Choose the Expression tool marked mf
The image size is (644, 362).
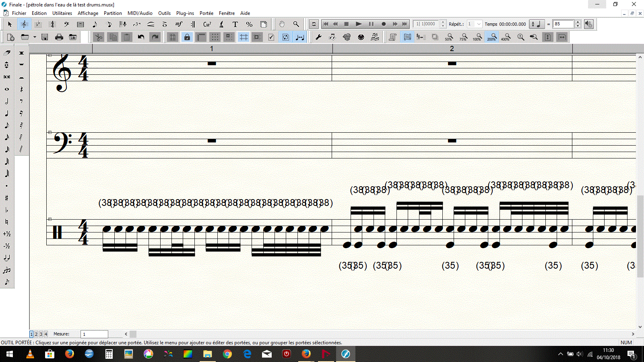(179, 24)
